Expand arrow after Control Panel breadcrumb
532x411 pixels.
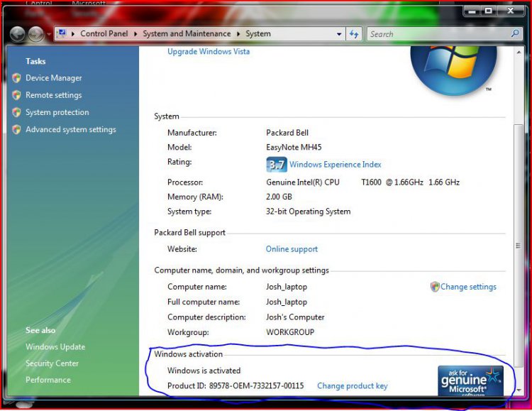pyautogui.click(x=135, y=33)
